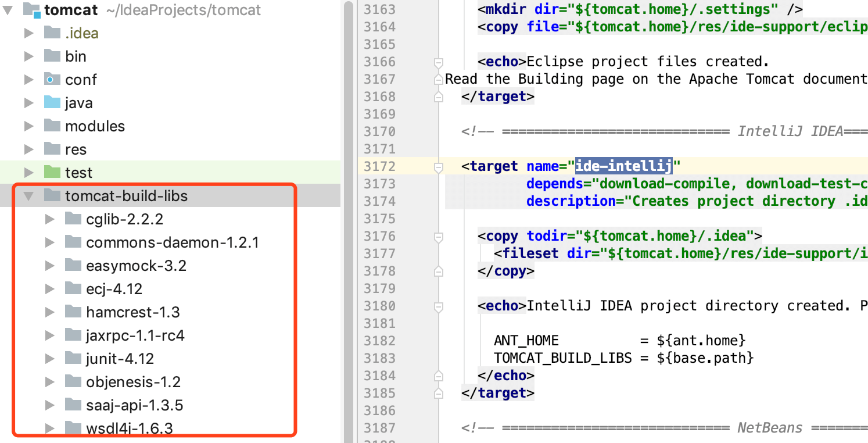Click fold end marker at line 3185
The width and height of the screenshot is (868, 443).
pos(439,393)
